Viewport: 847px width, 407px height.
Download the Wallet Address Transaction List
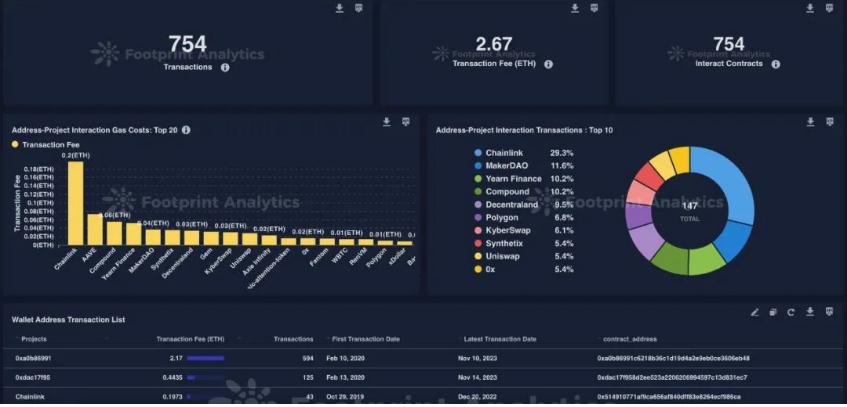pyautogui.click(x=810, y=312)
